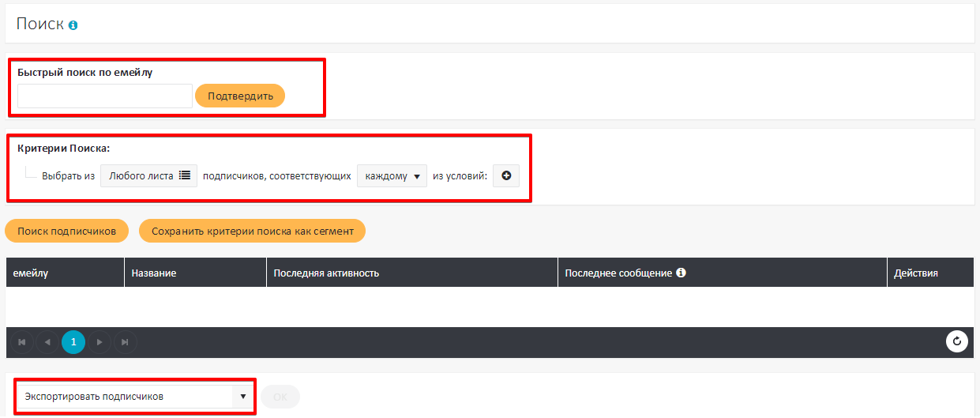Select page 1 in the pager
Screen dimensions: 980x418
point(73,342)
